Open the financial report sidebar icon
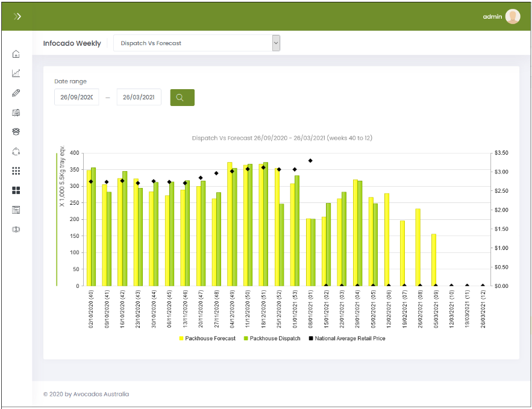The width and height of the screenshot is (532, 409). [16, 113]
